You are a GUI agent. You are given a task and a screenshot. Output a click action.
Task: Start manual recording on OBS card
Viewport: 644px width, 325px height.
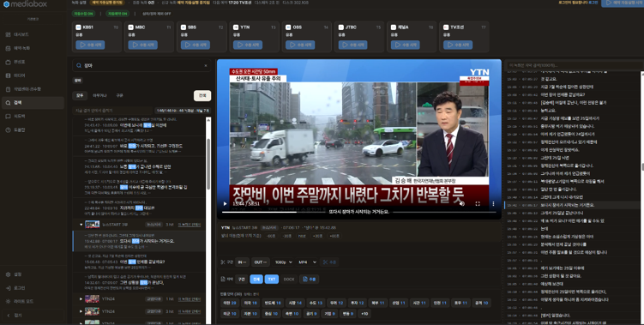(300, 45)
